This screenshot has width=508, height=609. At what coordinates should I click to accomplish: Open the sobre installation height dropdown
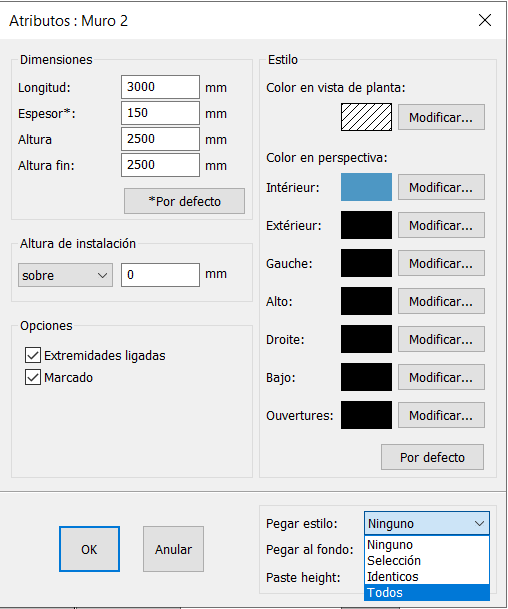pyautogui.click(x=65, y=275)
